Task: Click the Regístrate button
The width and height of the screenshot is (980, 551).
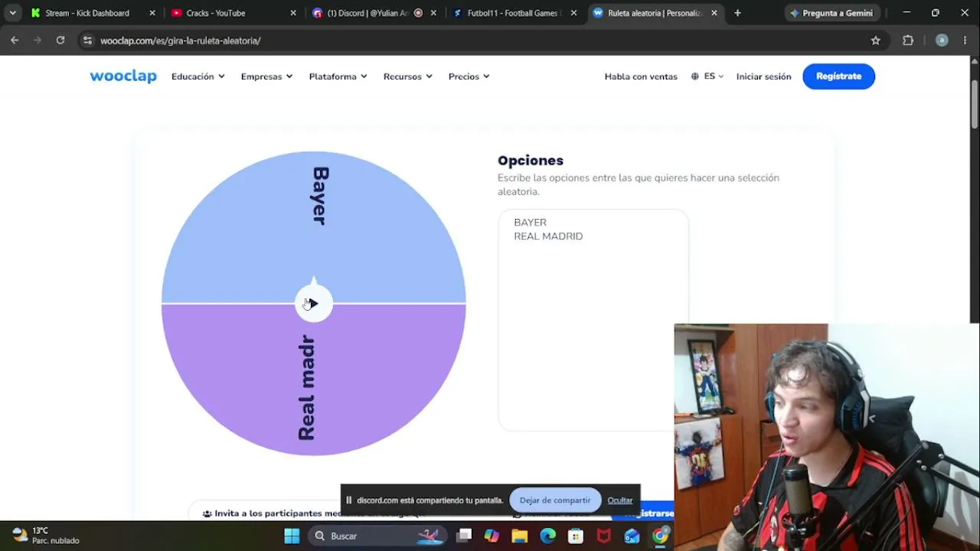Action: (838, 77)
